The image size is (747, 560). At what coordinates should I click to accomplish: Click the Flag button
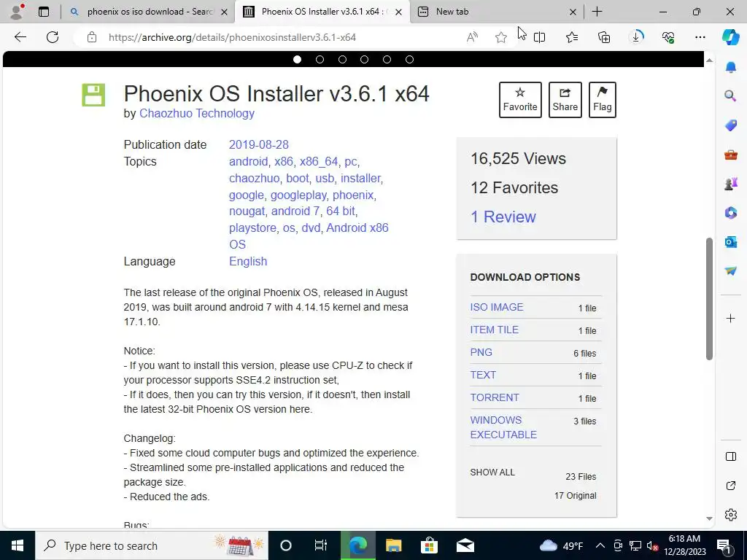click(x=602, y=99)
